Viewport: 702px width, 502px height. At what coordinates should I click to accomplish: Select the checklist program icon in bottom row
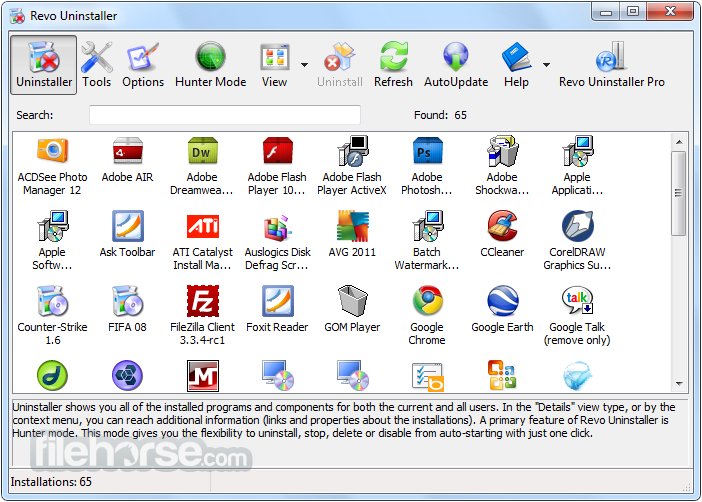click(427, 377)
